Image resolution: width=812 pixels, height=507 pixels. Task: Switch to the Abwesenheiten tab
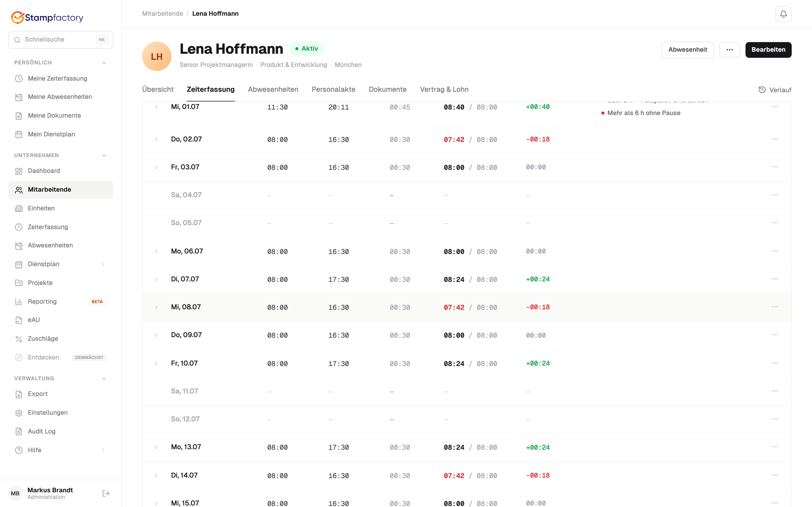[x=273, y=89]
